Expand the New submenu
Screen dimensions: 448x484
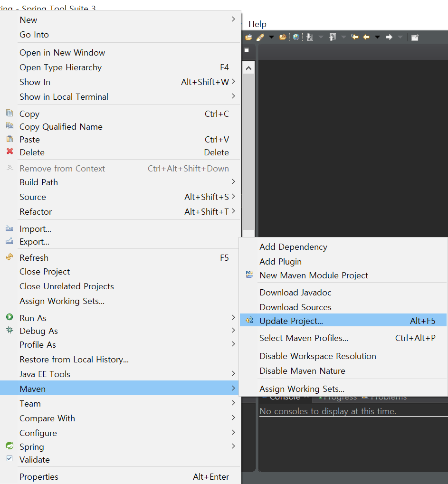point(120,20)
